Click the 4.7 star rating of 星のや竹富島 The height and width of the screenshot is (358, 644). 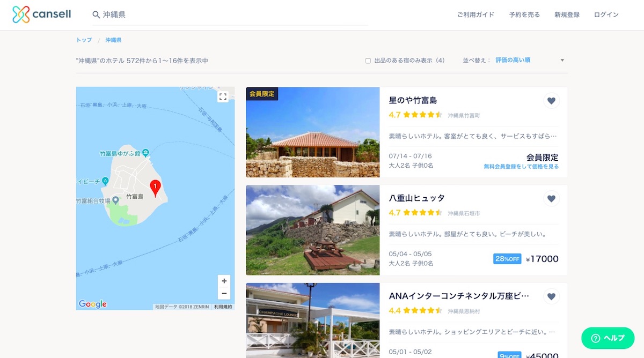click(x=415, y=115)
